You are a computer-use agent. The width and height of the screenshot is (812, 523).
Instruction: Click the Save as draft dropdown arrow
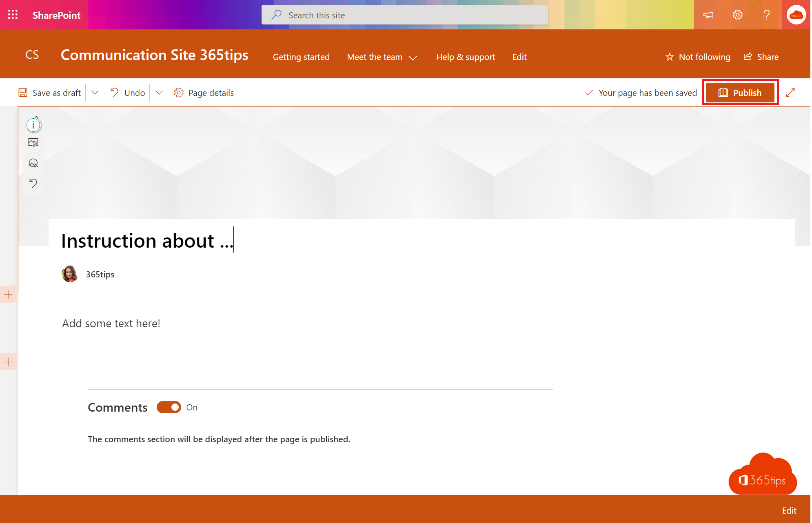95,93
